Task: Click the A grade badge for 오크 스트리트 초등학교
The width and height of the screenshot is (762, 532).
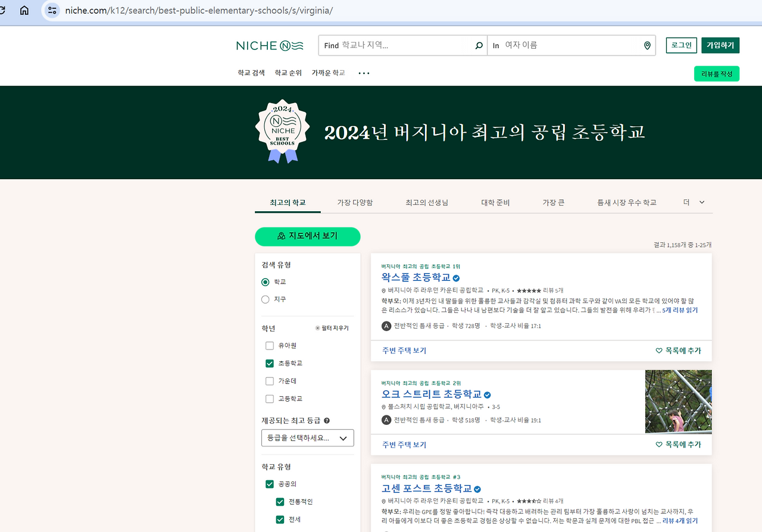Action: pyautogui.click(x=386, y=420)
